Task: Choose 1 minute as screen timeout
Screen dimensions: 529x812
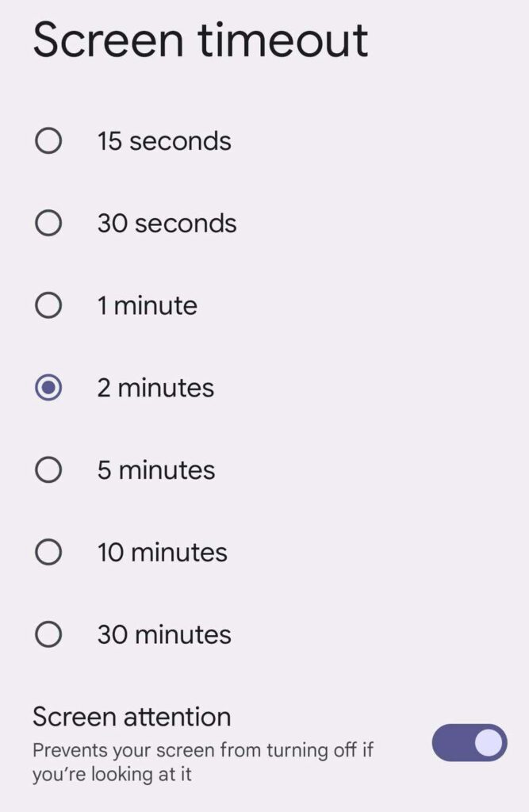Action: click(48, 305)
